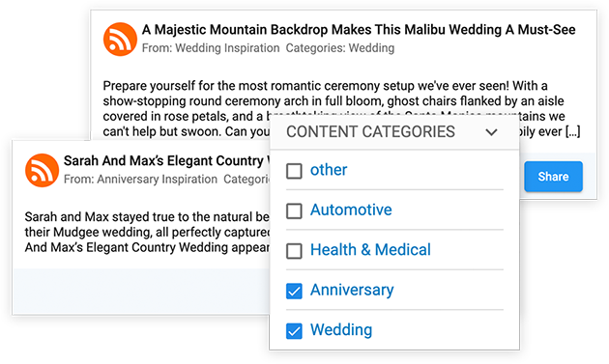The width and height of the screenshot is (609, 364).
Task: Collapse the Content Categories chevron
Action: [x=491, y=132]
